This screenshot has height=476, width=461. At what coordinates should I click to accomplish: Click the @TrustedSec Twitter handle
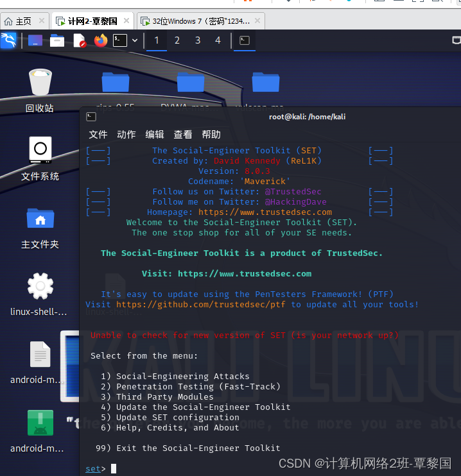(293, 192)
